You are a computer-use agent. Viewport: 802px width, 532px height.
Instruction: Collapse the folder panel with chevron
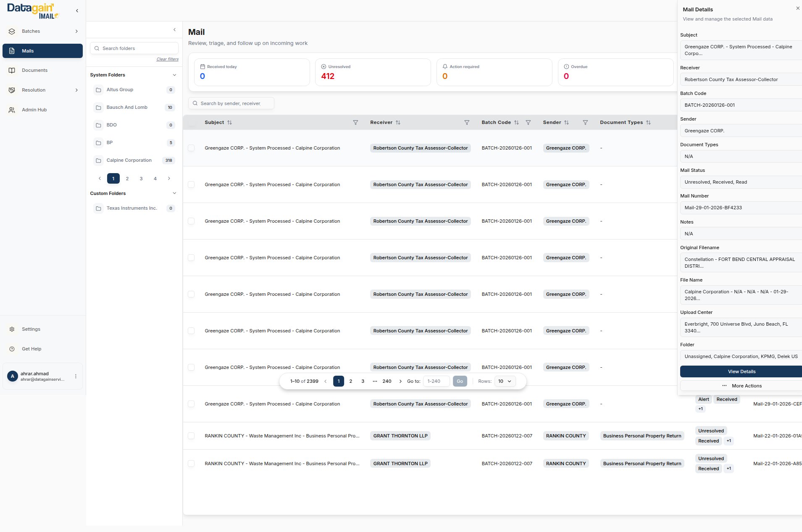point(174,30)
